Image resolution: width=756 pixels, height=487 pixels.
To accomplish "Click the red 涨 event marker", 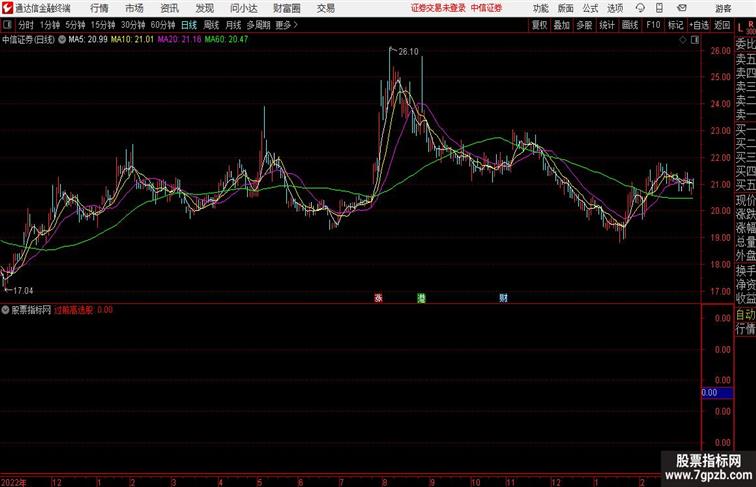I will pyautogui.click(x=378, y=298).
